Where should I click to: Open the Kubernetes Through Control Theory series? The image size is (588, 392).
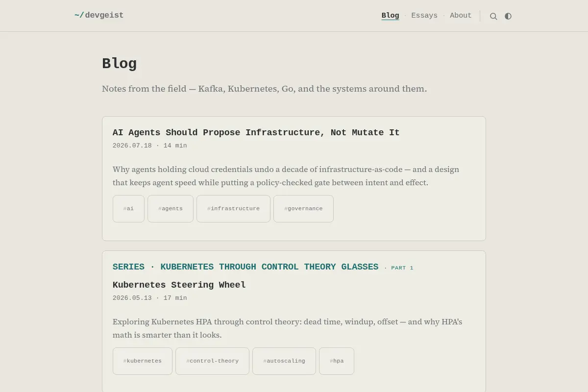245,267
